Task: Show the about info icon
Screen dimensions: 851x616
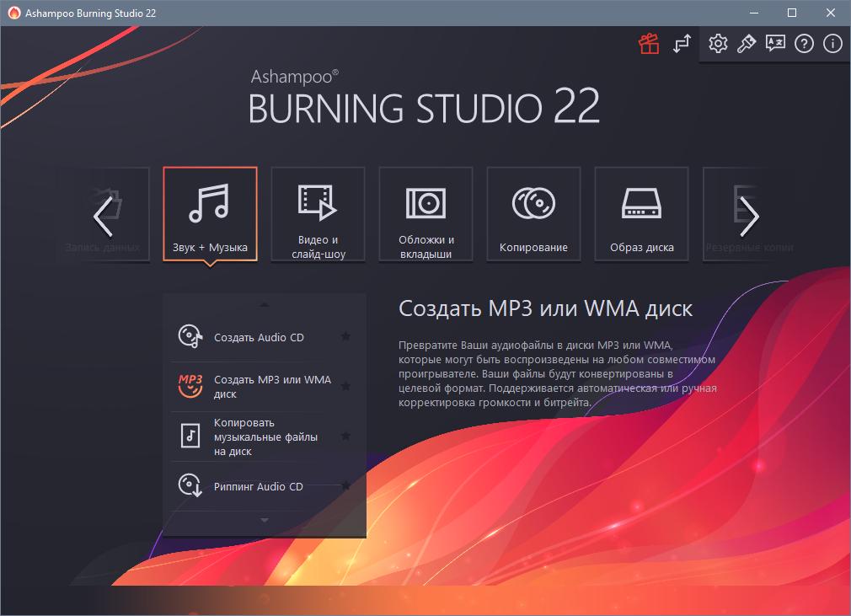Action: pyautogui.click(x=832, y=44)
